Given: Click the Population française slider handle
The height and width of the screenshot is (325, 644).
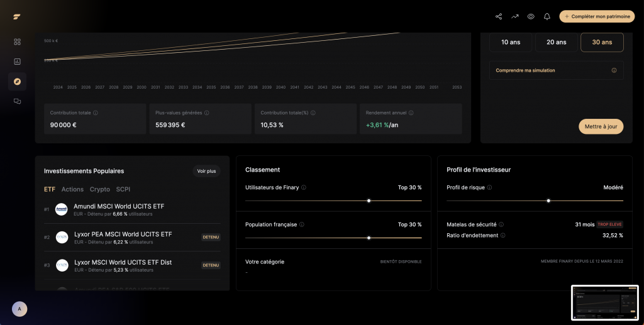Looking at the screenshot, I should tap(369, 238).
